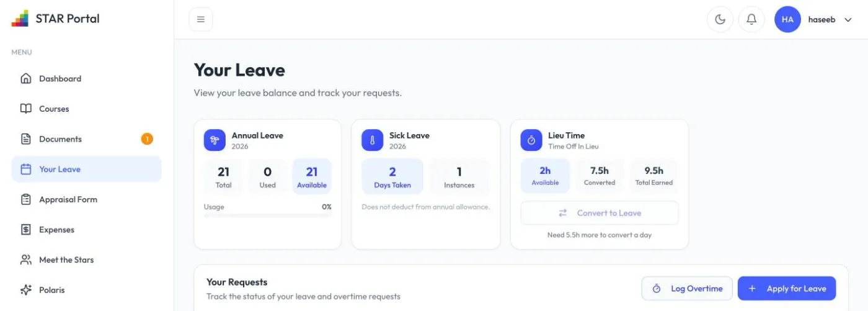Click the Sick Leave thermometer icon

[373, 140]
